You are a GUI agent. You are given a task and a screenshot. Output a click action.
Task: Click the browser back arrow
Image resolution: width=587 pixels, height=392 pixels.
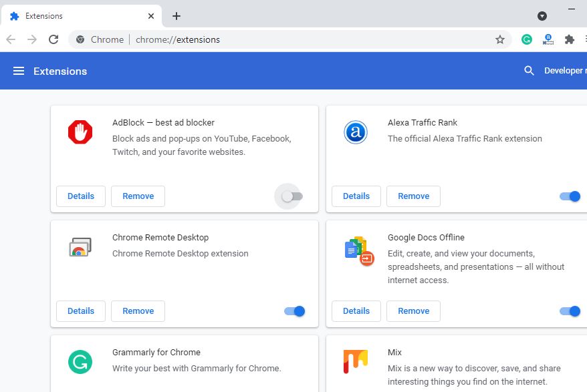click(x=11, y=39)
